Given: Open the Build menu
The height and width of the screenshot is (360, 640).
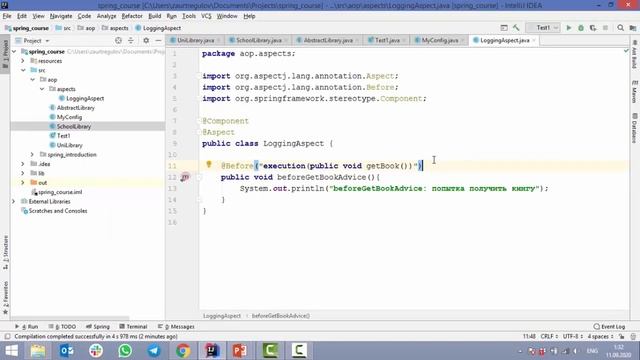Looking at the screenshot, I should click(154, 16).
